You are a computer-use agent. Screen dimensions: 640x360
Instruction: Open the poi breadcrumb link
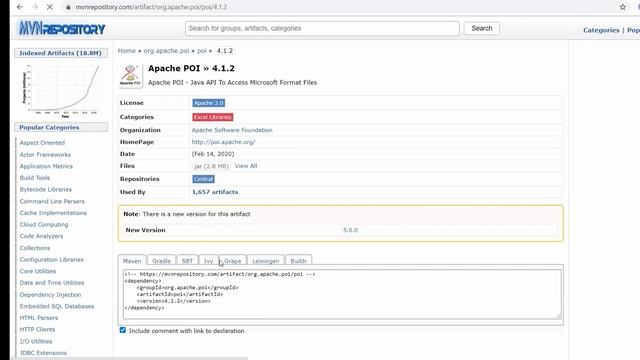(x=202, y=51)
